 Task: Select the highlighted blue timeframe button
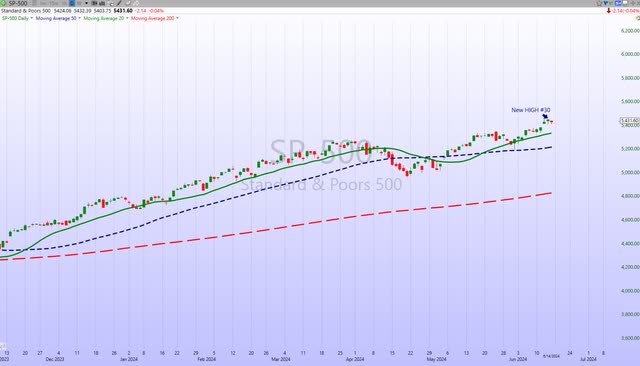[72, 3]
